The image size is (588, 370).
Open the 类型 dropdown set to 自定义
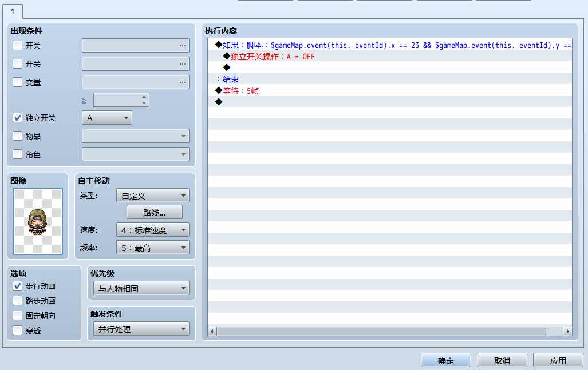pos(153,196)
